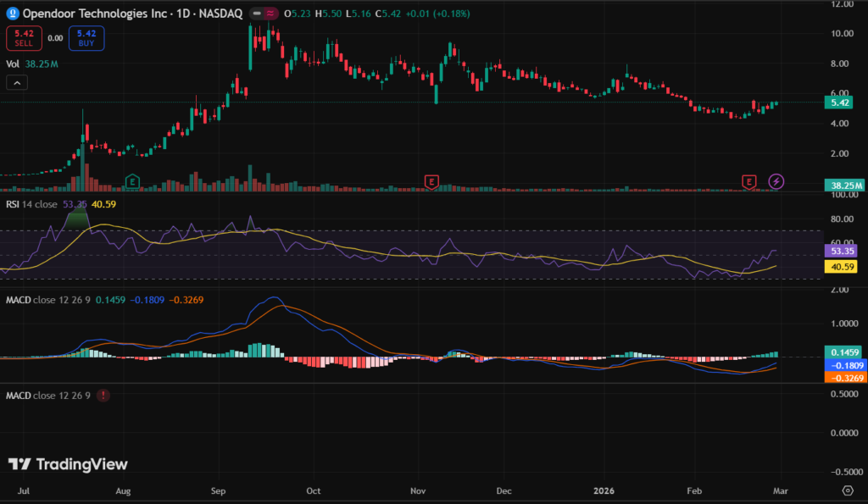
Task: Select the Vol indicator legend
Action: pos(13,63)
